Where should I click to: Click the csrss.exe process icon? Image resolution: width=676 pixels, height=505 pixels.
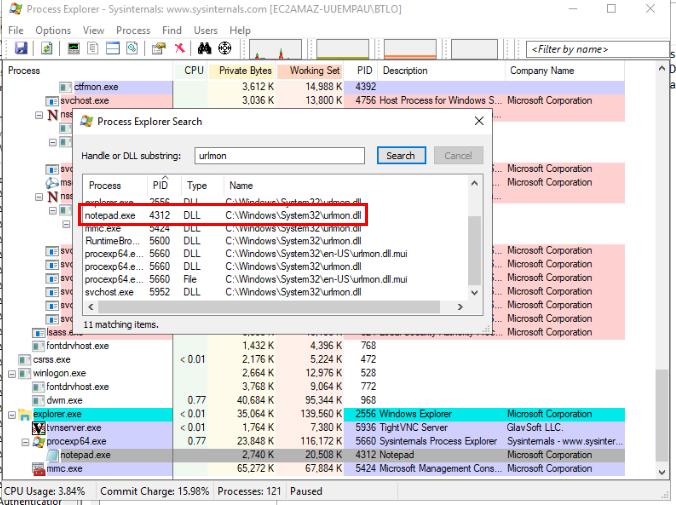(25, 360)
